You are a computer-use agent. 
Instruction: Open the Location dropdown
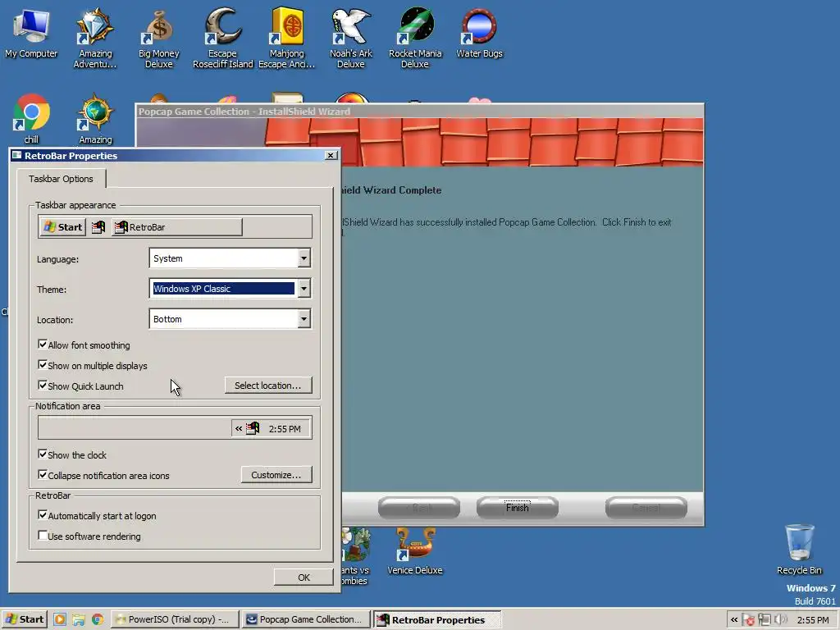click(304, 319)
